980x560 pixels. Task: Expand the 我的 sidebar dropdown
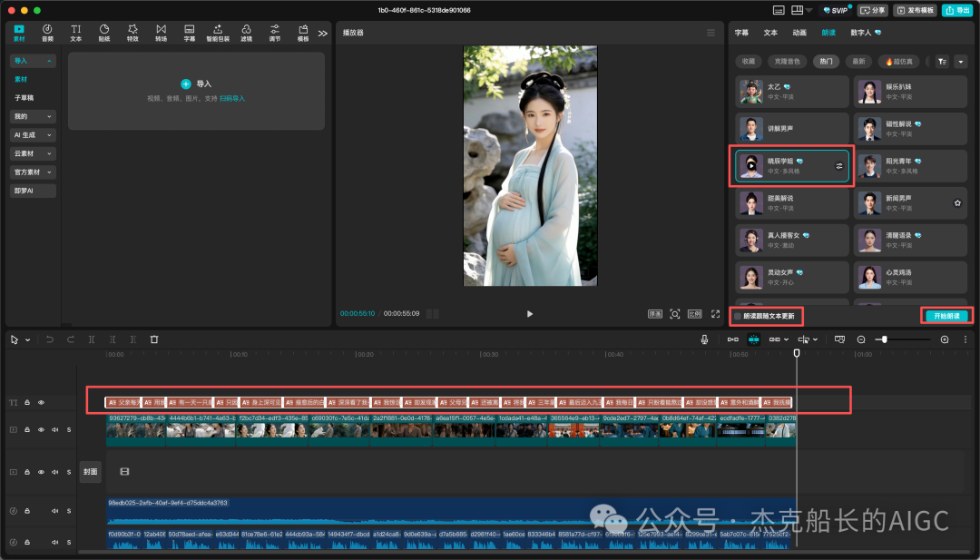click(49, 116)
